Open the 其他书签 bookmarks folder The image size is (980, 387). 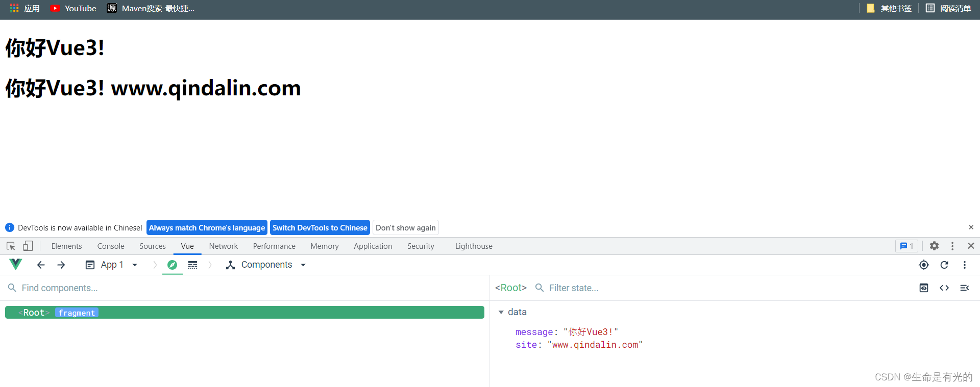pyautogui.click(x=889, y=8)
